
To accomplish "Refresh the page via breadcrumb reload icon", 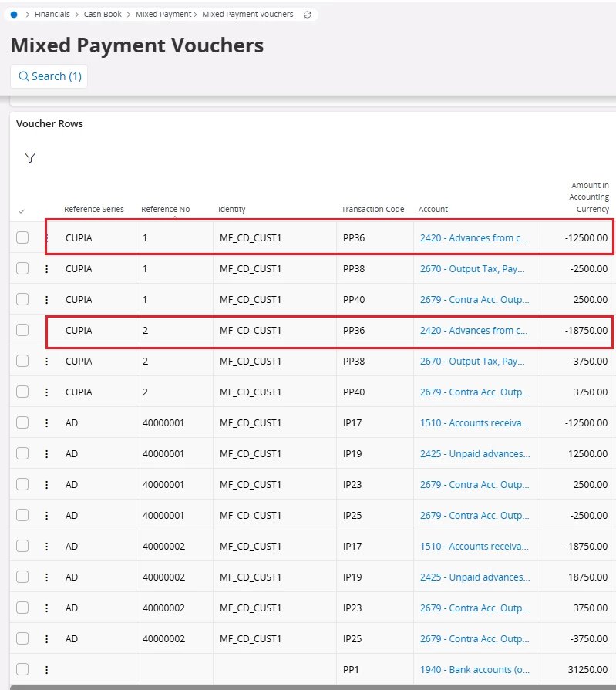I will point(308,15).
